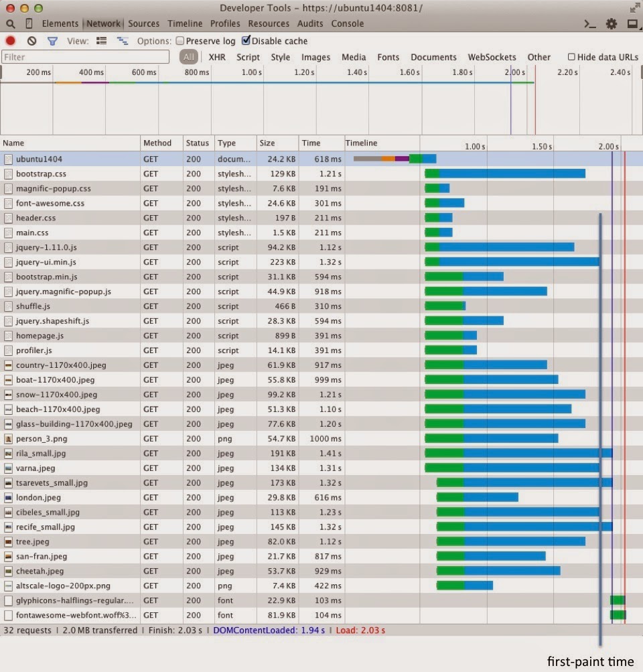Viewport: 643px width, 672px height.
Task: Show the console drawer prompt icon
Action: coord(590,24)
